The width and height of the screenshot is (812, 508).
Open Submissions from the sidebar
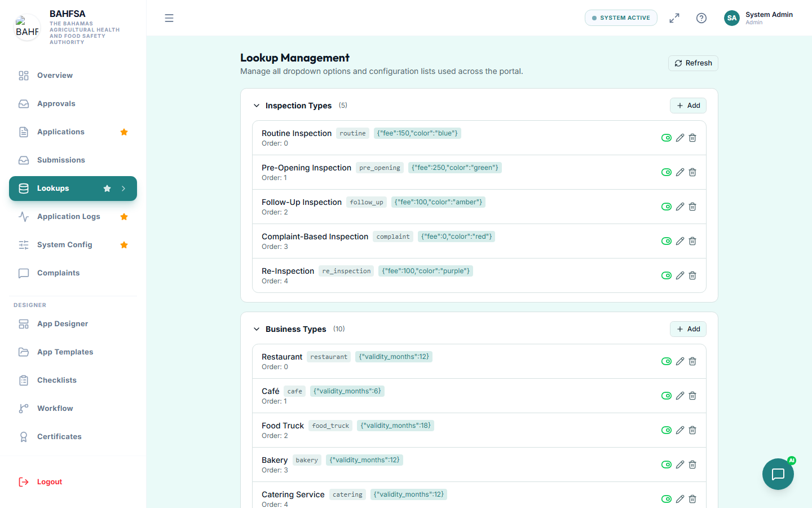pos(73,160)
